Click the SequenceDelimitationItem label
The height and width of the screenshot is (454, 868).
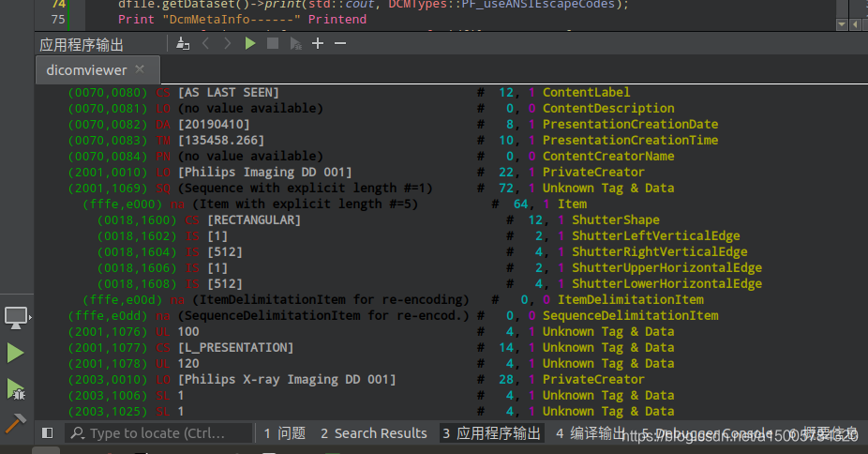631,316
